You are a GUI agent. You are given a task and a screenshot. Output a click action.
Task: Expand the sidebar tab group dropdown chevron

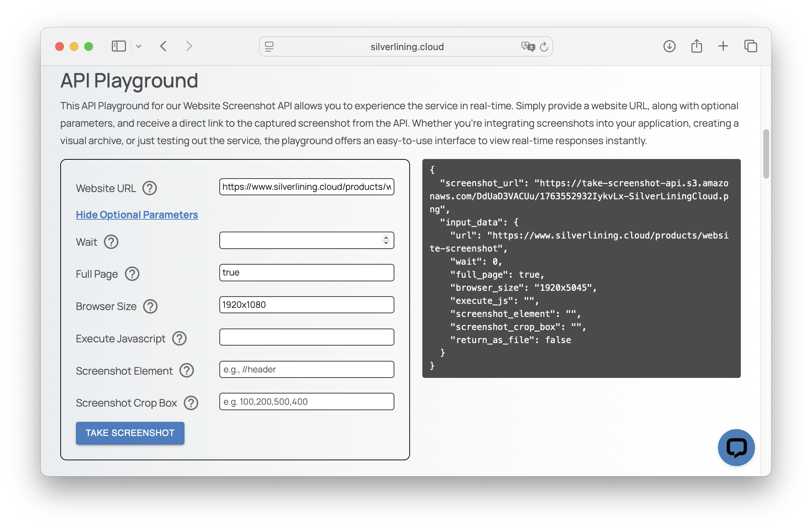click(x=139, y=46)
